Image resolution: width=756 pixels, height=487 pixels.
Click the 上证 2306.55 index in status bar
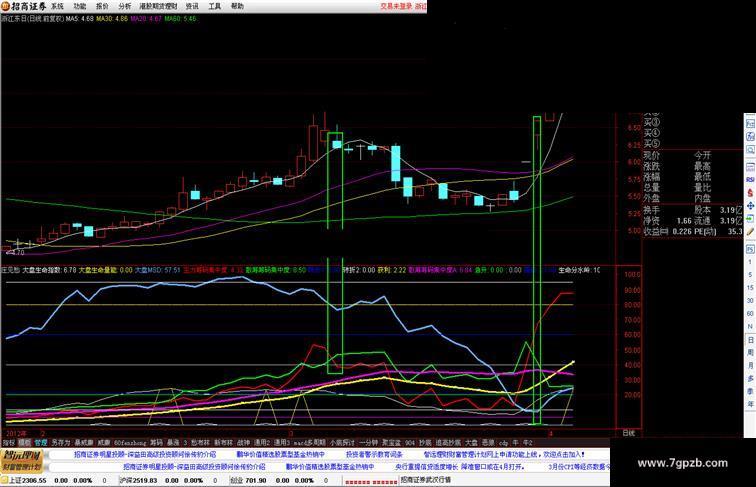coord(28,480)
